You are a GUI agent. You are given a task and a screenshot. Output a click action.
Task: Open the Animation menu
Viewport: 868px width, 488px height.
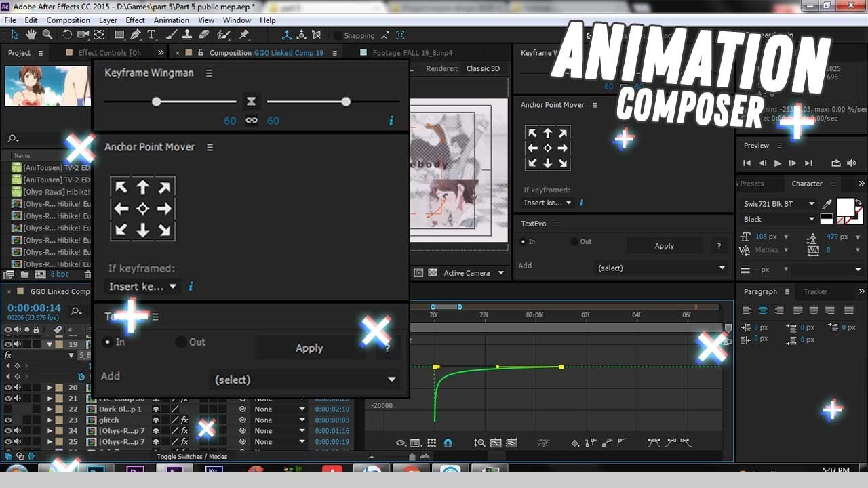click(172, 20)
